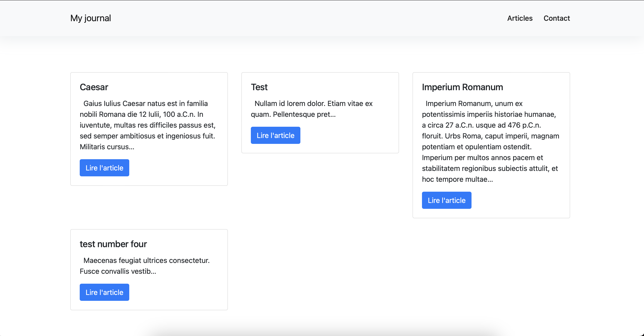Click the Nullam id lorem dolor excerpt

click(x=311, y=109)
